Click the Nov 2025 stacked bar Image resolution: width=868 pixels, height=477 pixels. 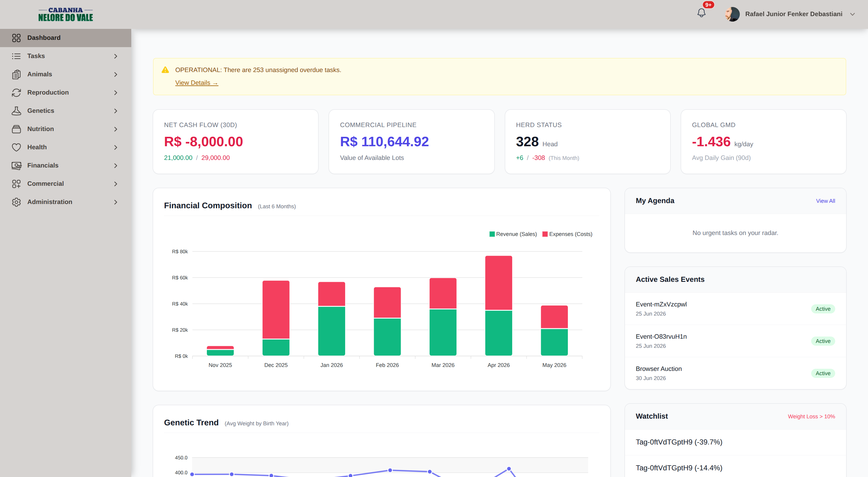(220, 351)
